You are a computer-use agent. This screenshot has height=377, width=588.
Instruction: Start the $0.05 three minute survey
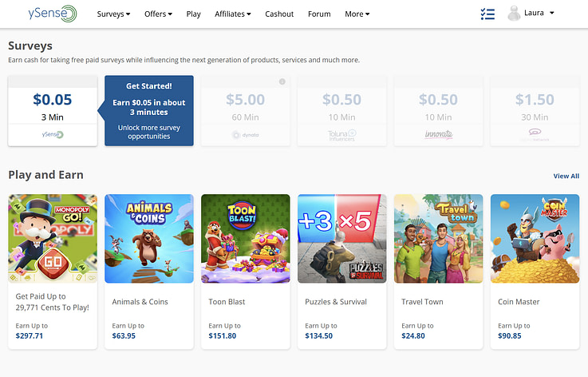click(53, 111)
